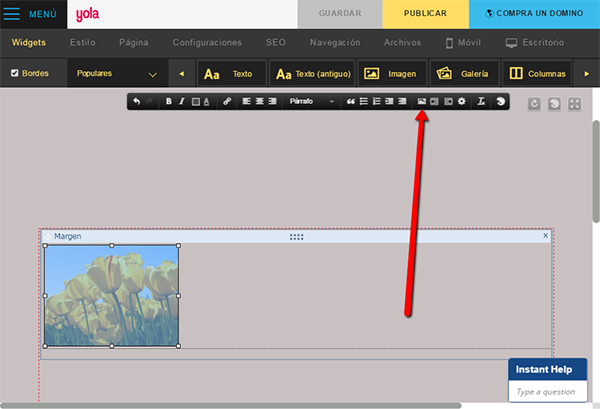
Task: Click the insert link icon
Action: (x=226, y=102)
